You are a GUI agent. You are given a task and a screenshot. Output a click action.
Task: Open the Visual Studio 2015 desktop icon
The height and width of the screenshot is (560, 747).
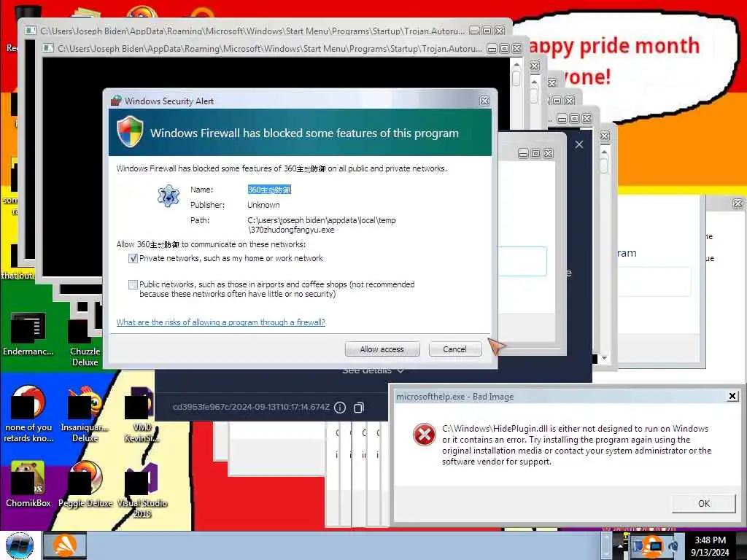click(x=142, y=491)
